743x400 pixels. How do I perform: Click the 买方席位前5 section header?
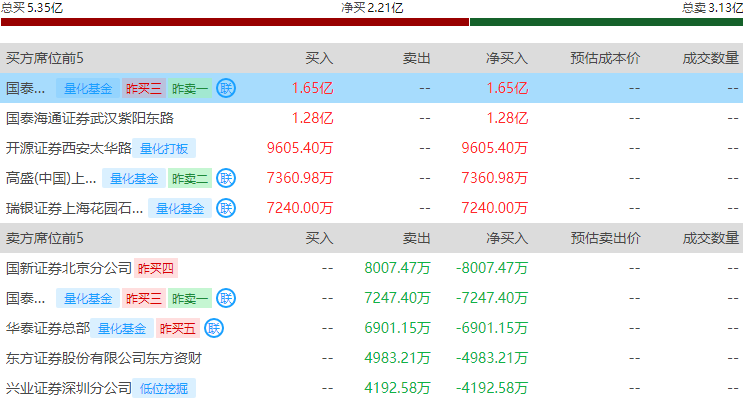[45, 58]
